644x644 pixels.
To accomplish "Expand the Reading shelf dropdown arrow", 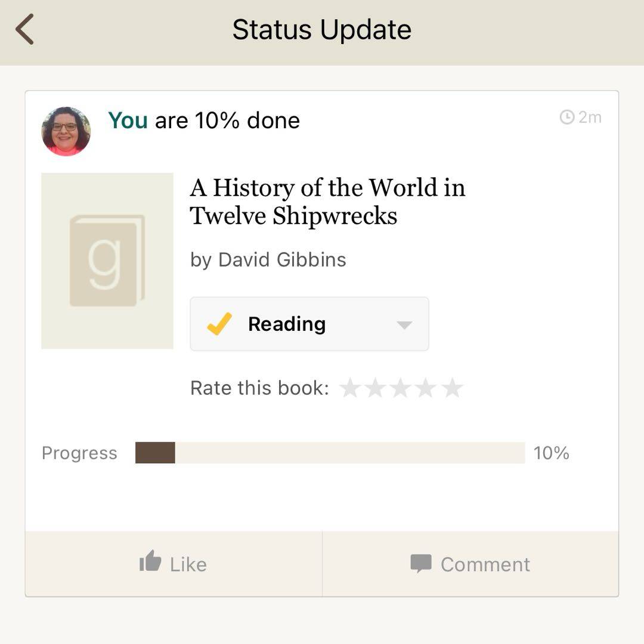I will pyautogui.click(x=404, y=325).
